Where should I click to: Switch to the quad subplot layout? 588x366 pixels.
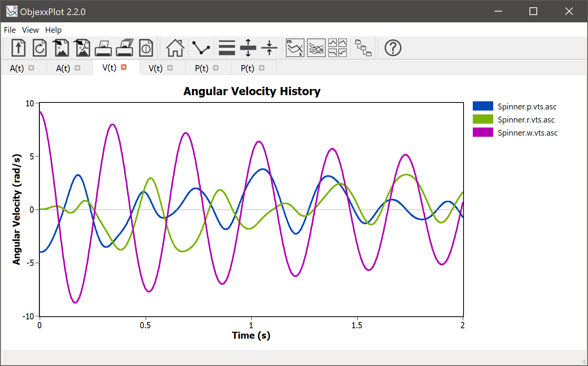[337, 47]
